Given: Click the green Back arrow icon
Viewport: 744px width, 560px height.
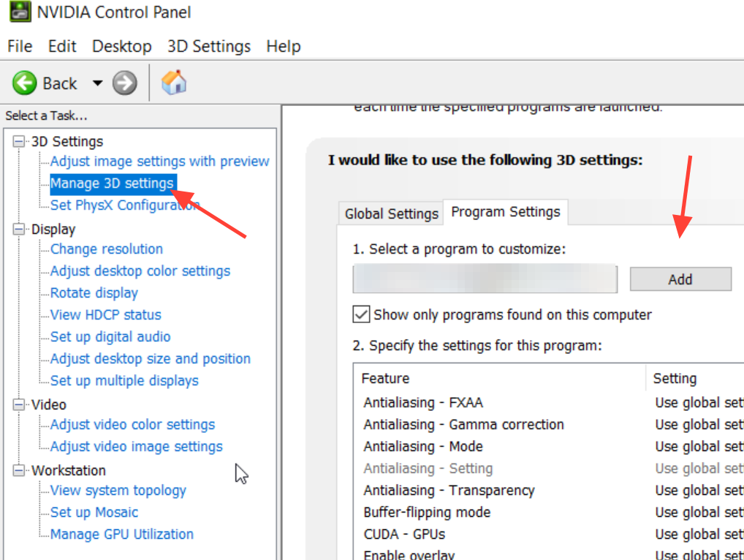Looking at the screenshot, I should pos(24,83).
